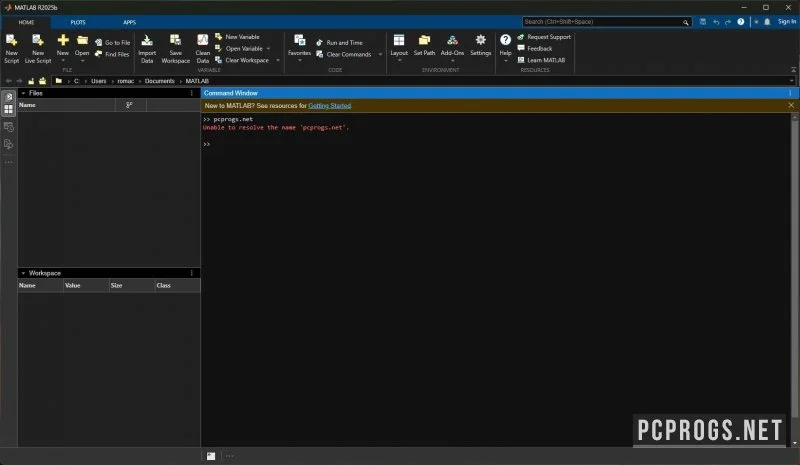
Task: Click the sidebar grid panel icon
Action: pos(9,109)
